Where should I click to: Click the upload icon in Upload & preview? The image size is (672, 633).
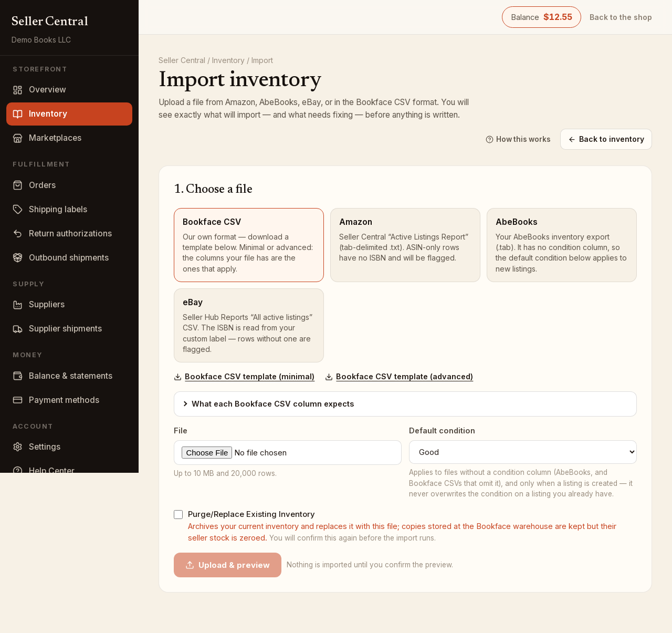coord(190,565)
